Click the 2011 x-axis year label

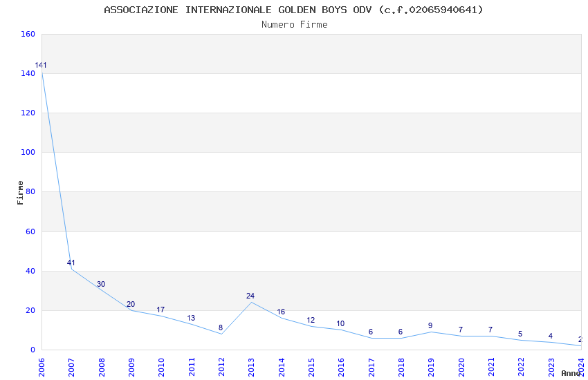tap(191, 367)
